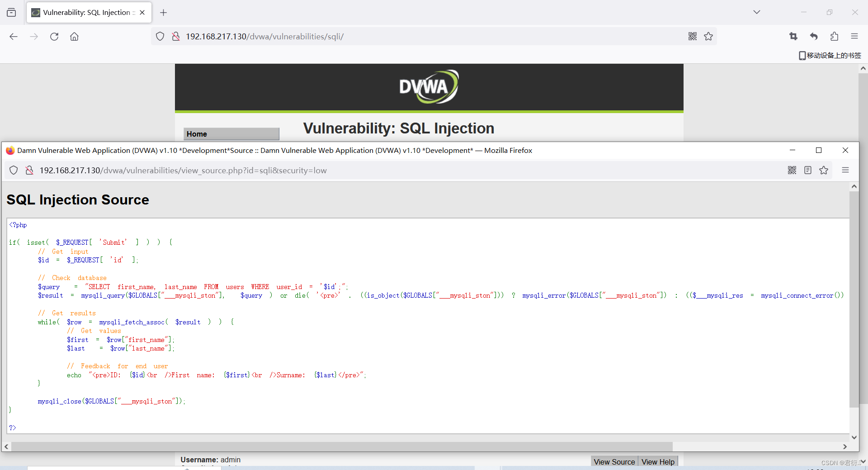Select the Home item in DVWA sidebar
Viewport: 868px width, 470px height.
[231, 134]
